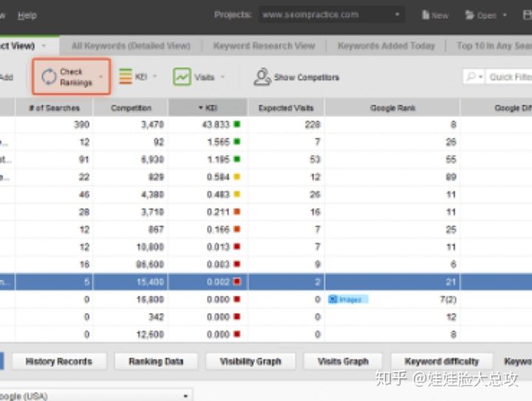532x401 pixels.
Task: Open the Ranking Data tab
Action: [x=156, y=361]
